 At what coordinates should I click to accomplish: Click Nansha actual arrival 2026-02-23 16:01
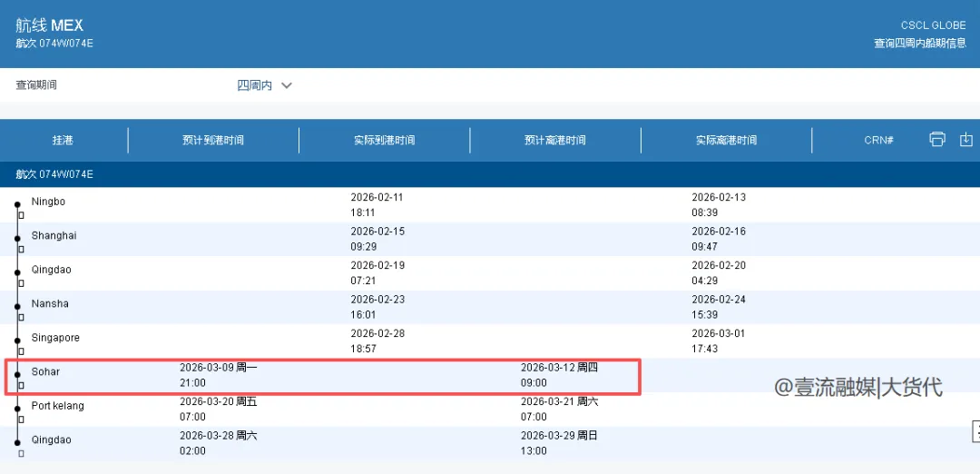point(377,307)
